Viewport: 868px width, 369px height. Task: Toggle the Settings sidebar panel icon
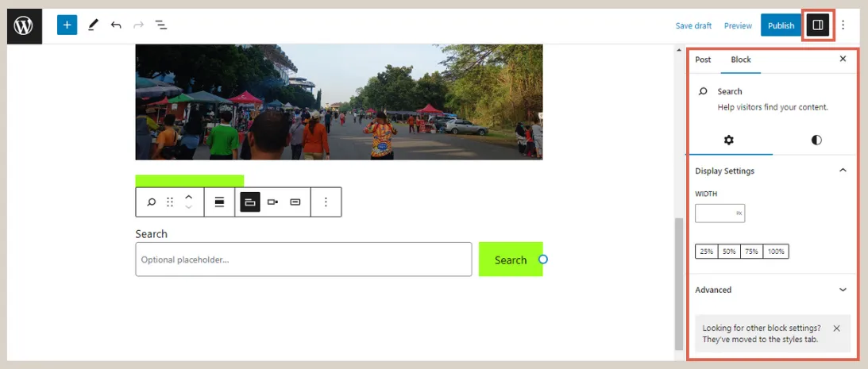pos(817,25)
